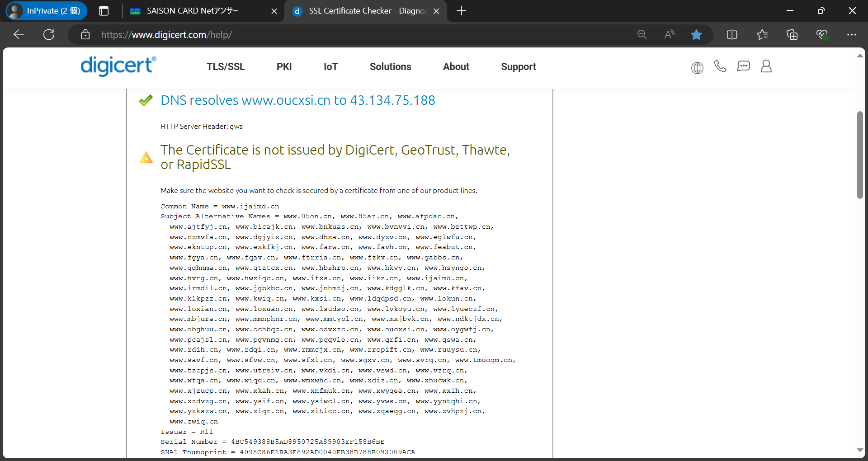
Task: Restore down the browser window
Action: coord(821,11)
